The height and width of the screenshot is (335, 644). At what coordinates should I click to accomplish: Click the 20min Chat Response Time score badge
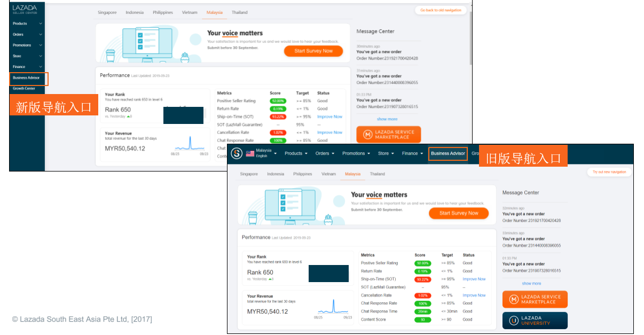[x=422, y=311]
